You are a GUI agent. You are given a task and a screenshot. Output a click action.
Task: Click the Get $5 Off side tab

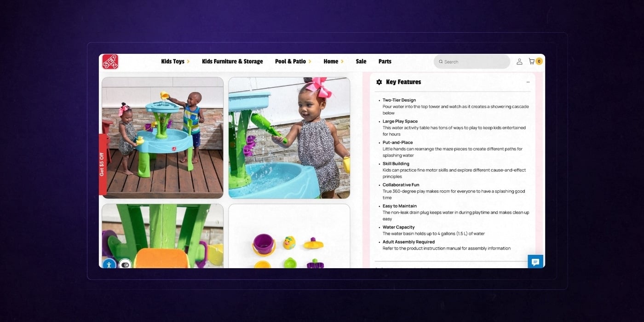103,164
